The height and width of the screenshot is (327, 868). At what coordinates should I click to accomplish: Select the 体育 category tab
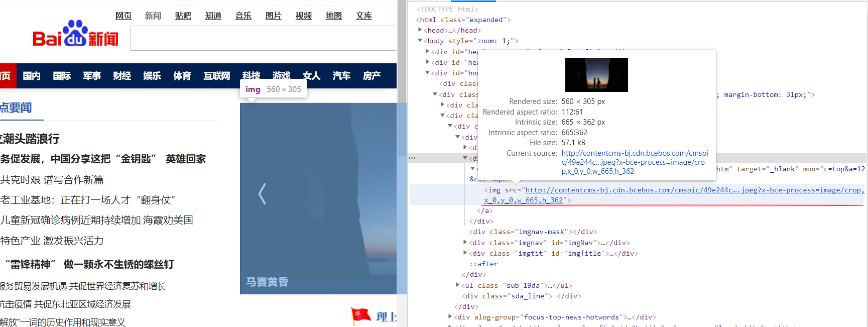[x=182, y=76]
